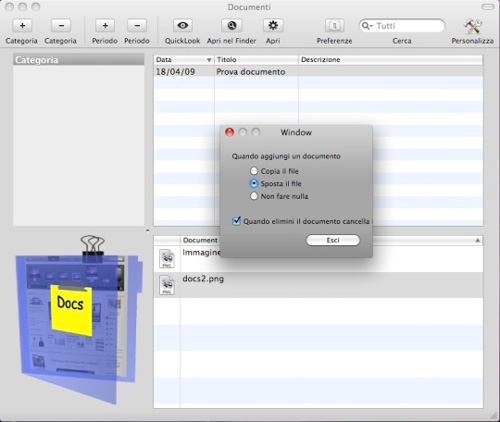Select the Sposta il file radio option
This screenshot has height=422, width=500.
254,184
